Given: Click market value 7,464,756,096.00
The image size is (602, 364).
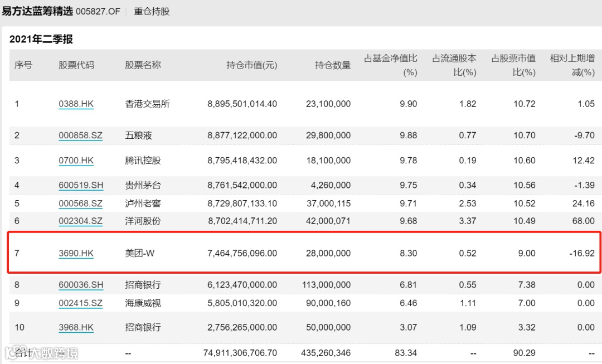Looking at the screenshot, I should pos(242,253).
